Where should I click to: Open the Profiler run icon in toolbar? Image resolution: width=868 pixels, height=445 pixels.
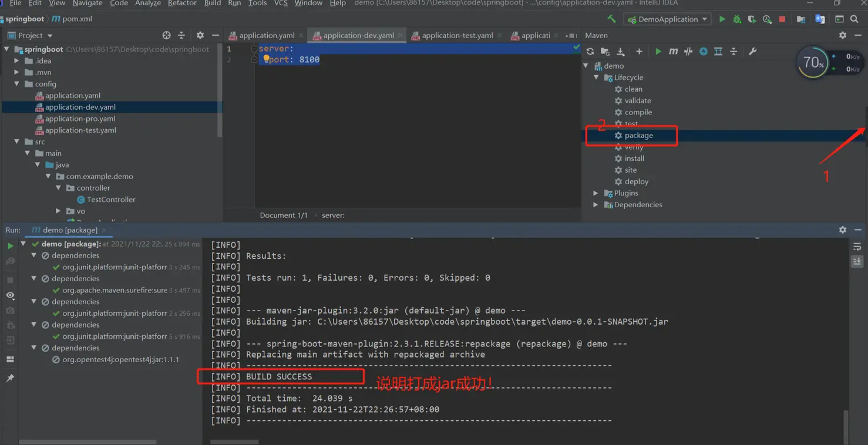click(x=767, y=19)
